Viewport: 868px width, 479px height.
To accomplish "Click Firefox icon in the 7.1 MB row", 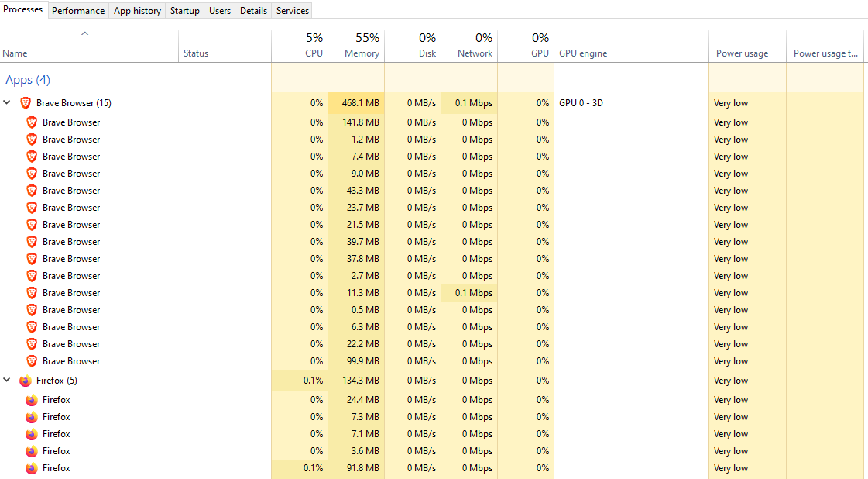I will click(x=32, y=434).
